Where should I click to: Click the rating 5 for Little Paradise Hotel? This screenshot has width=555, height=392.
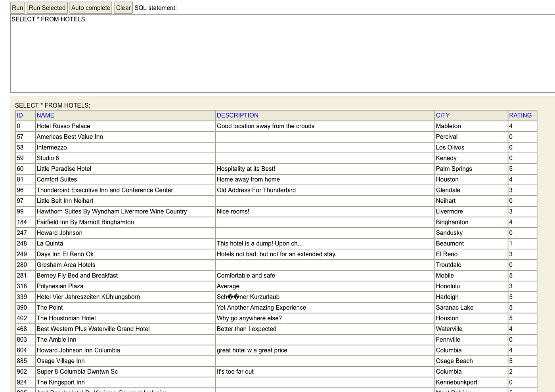[x=511, y=169]
